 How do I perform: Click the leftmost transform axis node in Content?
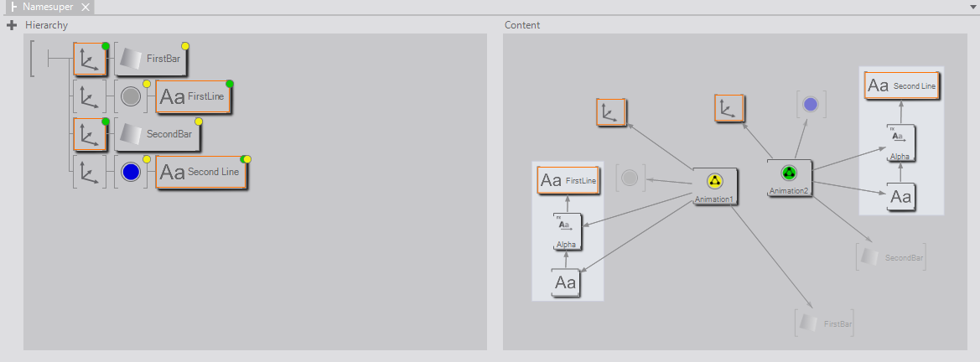click(611, 112)
